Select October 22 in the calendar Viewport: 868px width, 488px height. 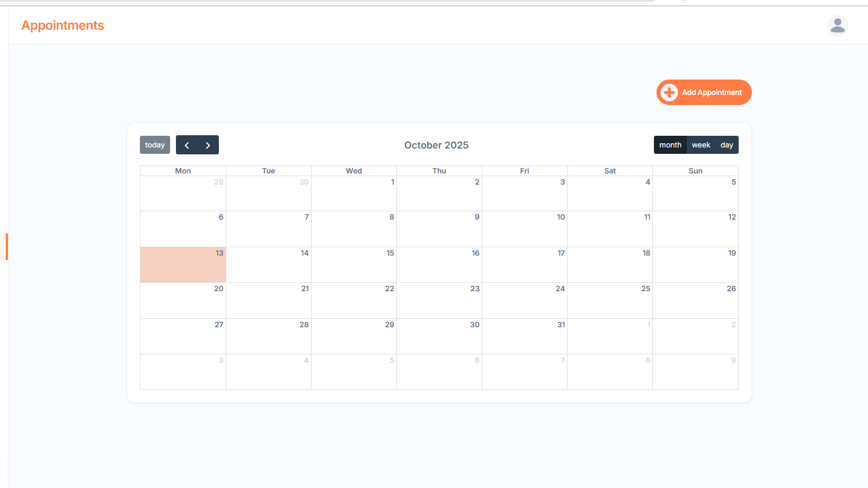point(353,300)
